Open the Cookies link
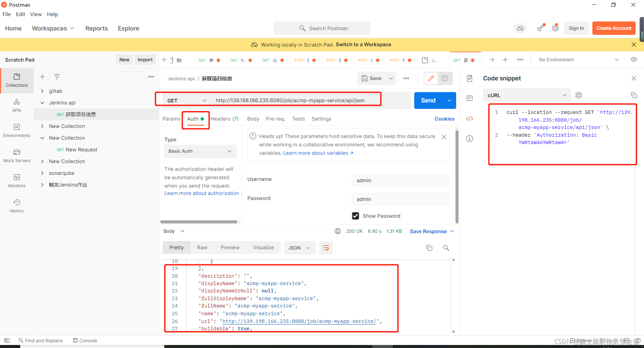Screen dimensions: 644x348 pyautogui.click(x=444, y=119)
